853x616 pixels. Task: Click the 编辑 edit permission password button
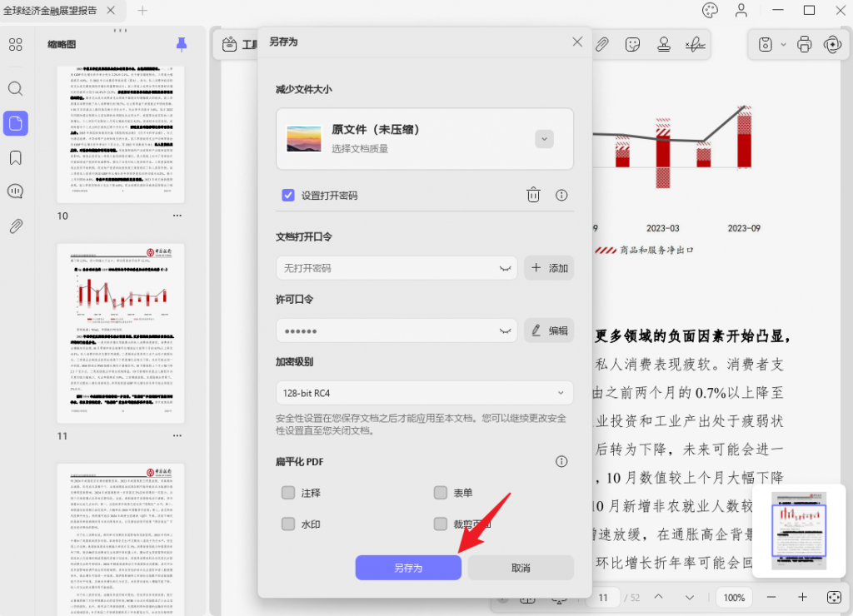click(549, 330)
